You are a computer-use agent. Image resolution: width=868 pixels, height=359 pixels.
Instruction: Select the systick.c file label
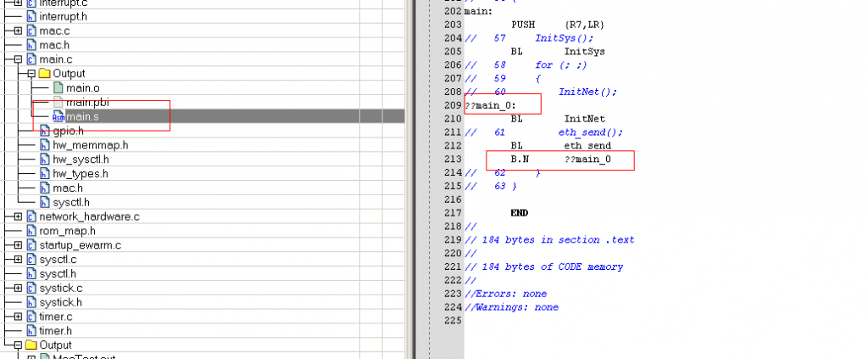coord(60,288)
